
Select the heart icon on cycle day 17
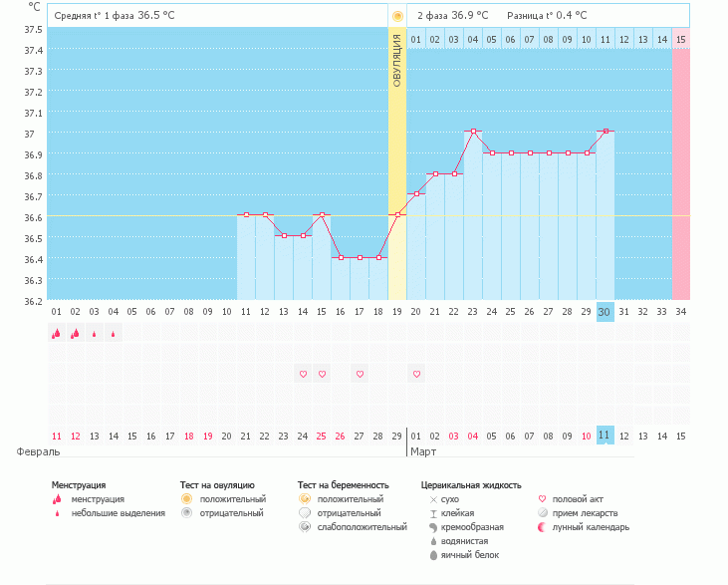click(360, 374)
